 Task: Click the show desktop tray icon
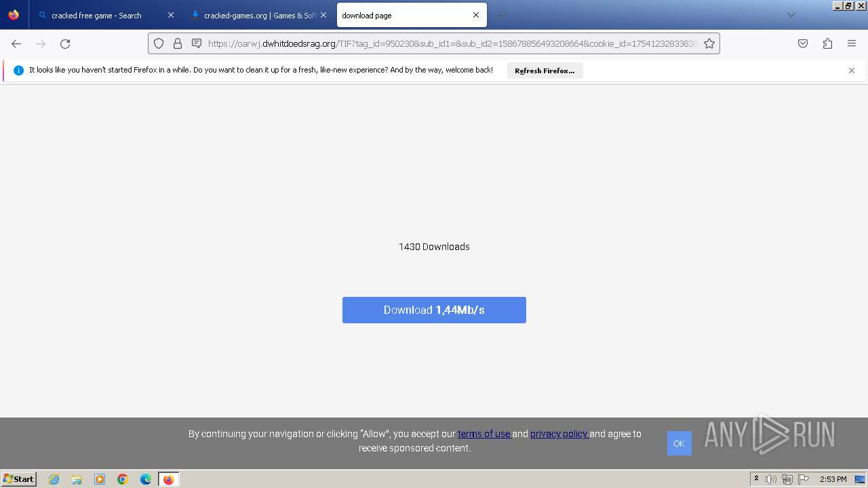coord(861,479)
